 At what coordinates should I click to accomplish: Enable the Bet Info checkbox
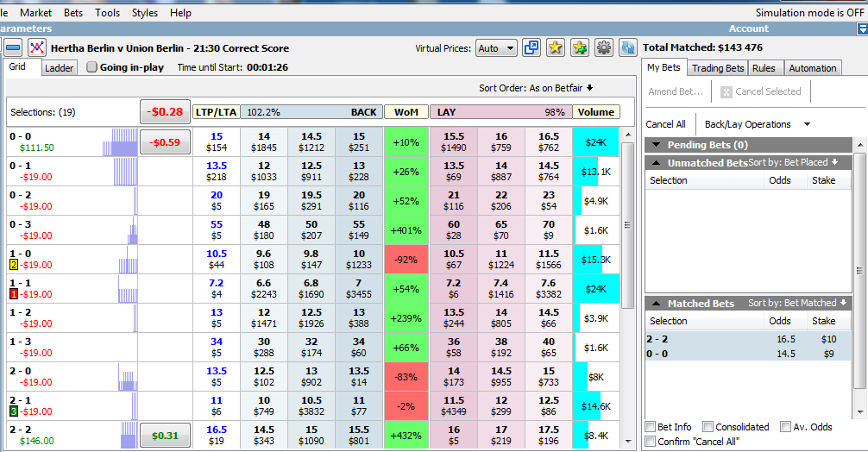pos(651,426)
